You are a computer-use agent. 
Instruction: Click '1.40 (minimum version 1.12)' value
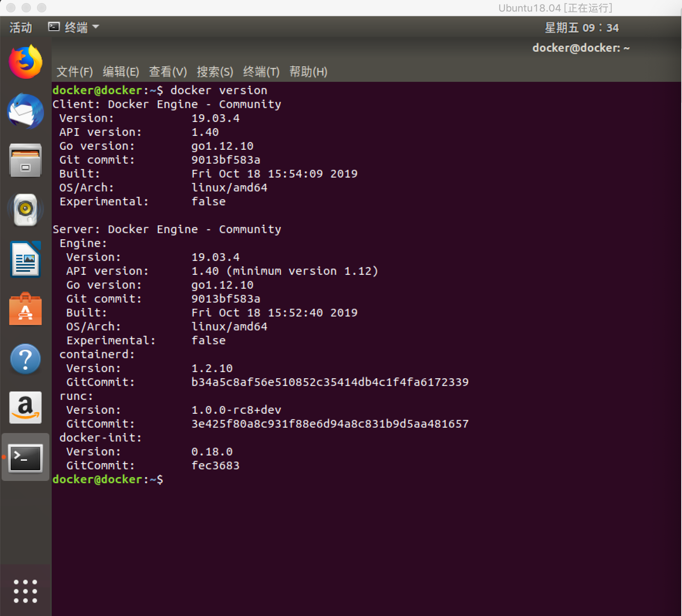tap(285, 271)
